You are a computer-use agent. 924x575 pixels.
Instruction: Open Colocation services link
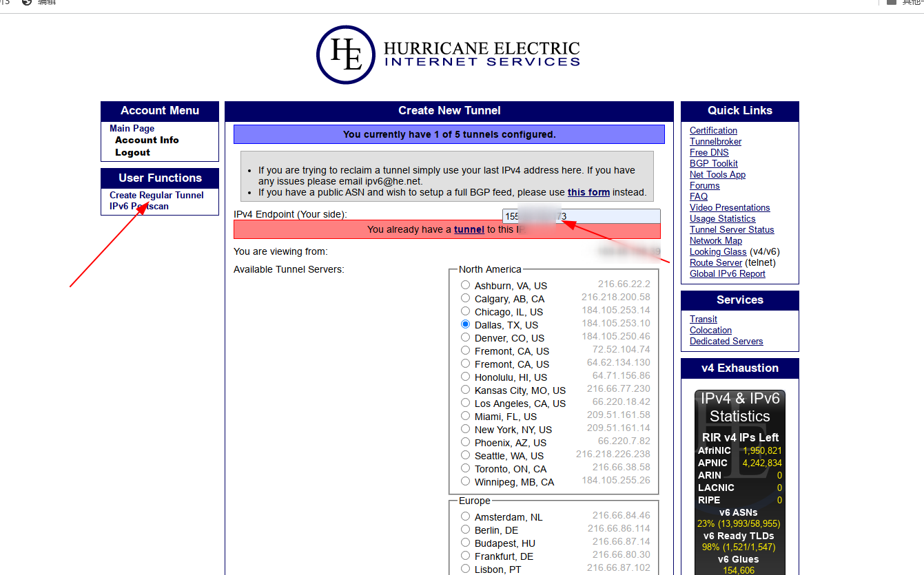710,330
